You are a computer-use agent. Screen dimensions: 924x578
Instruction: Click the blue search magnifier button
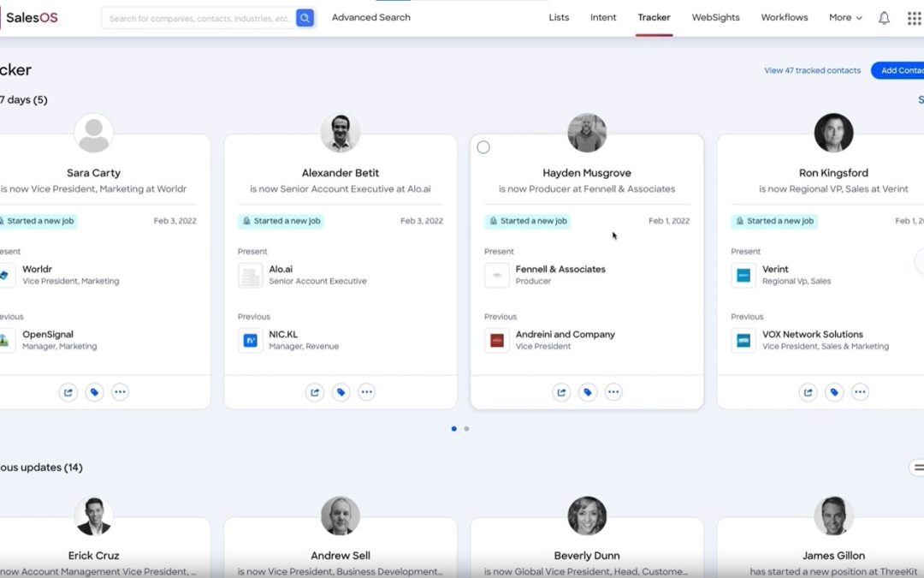(x=305, y=18)
